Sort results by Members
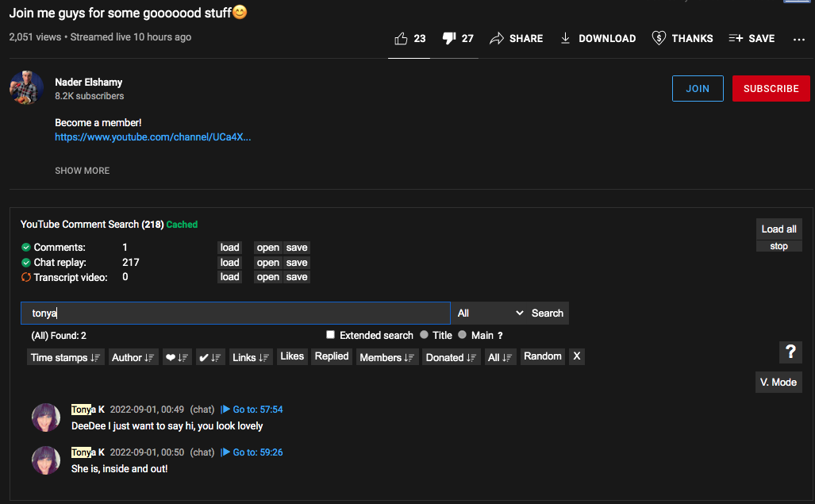This screenshot has width=815, height=504. click(x=387, y=357)
